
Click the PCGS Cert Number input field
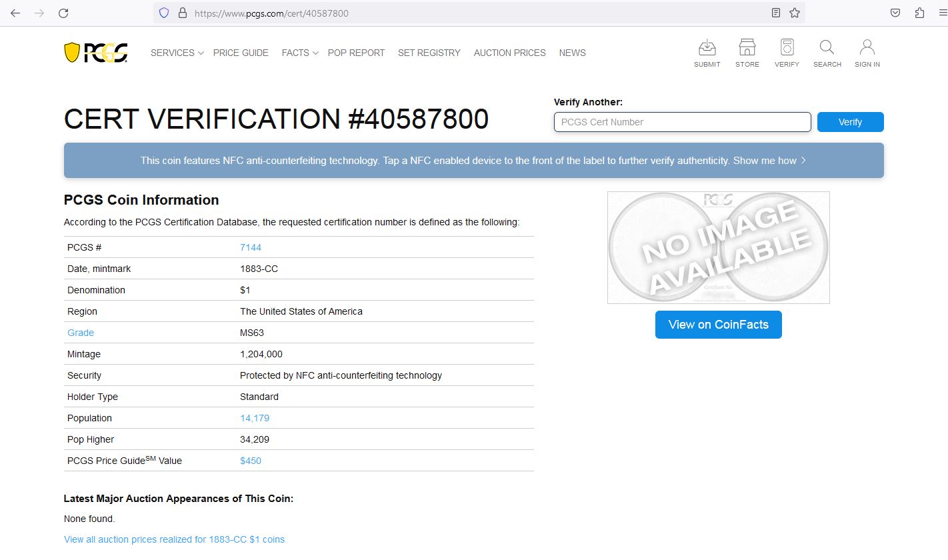coord(683,122)
